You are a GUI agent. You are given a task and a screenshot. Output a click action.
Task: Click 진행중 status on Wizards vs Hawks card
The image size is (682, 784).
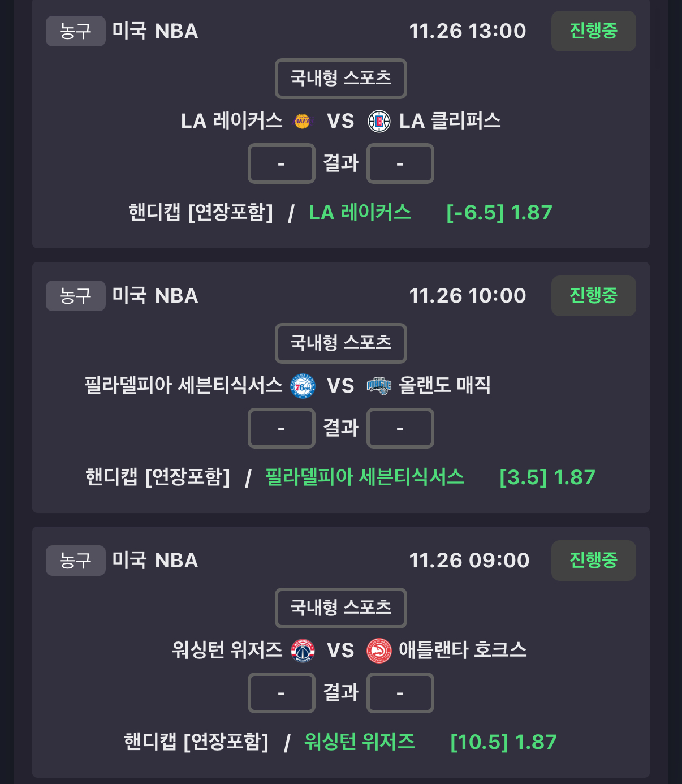click(593, 561)
